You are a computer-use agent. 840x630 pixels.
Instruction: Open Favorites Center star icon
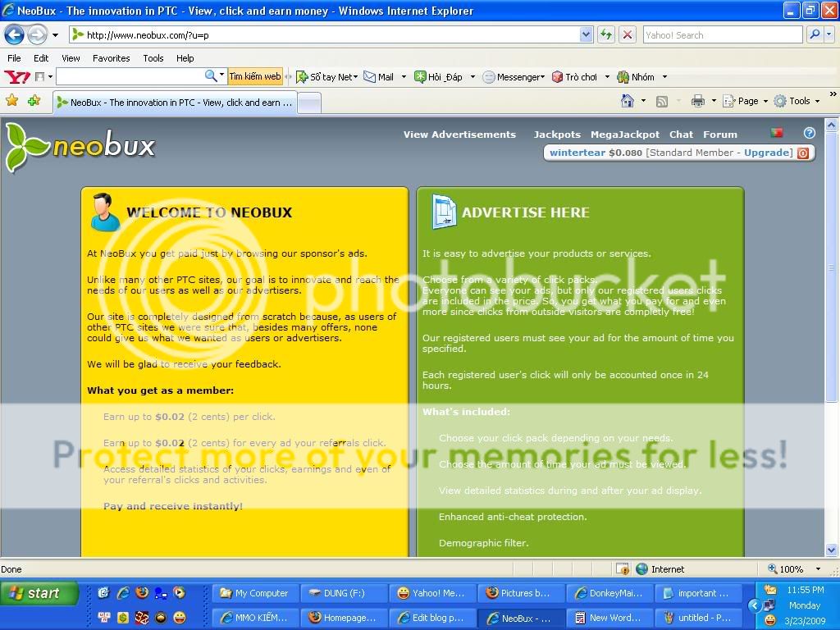click(x=11, y=100)
